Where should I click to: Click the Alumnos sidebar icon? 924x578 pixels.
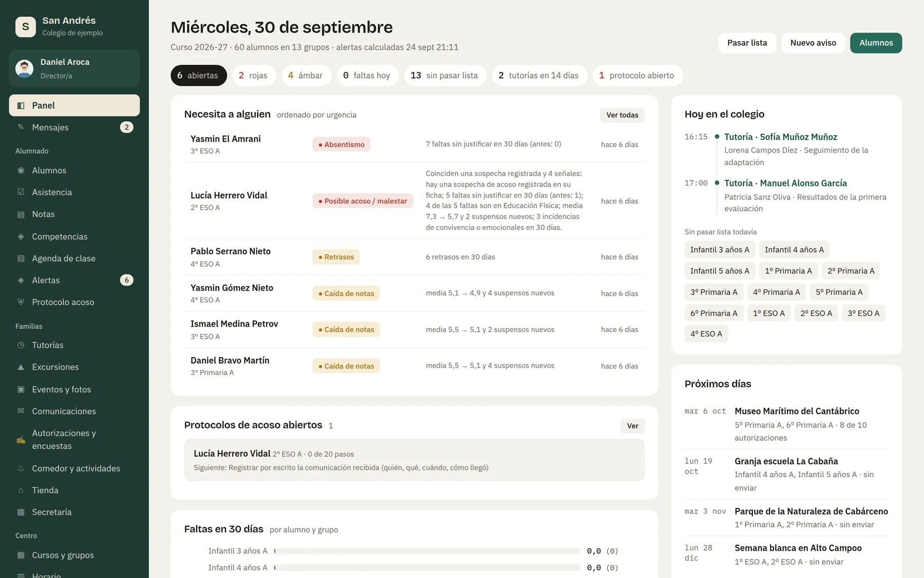click(x=21, y=171)
